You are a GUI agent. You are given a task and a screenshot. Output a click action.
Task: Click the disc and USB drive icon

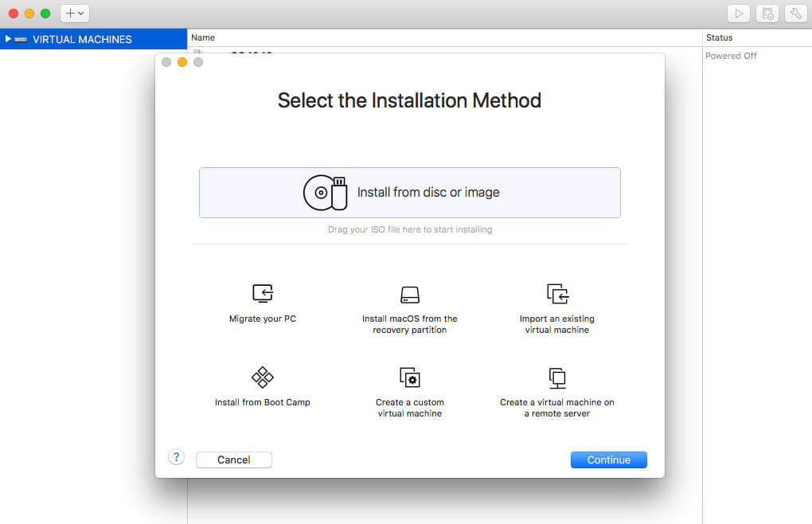326,193
